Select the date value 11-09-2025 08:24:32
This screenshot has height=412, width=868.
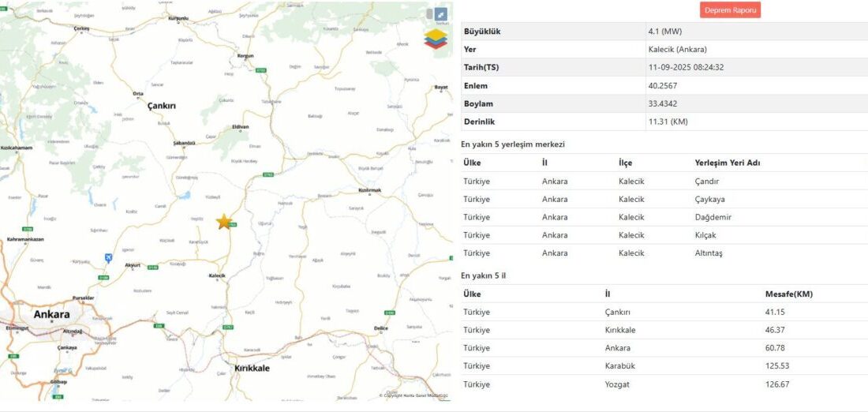pyautogui.click(x=686, y=68)
